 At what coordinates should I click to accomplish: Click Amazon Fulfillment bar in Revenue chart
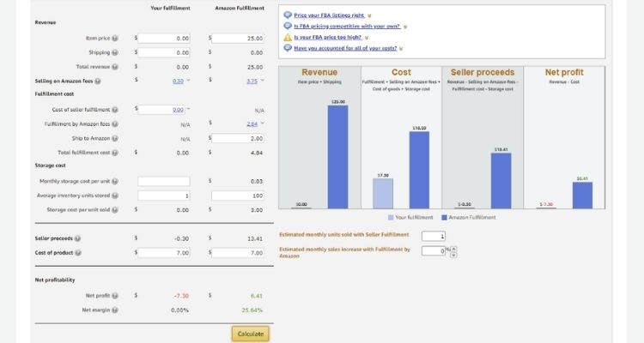(337, 157)
